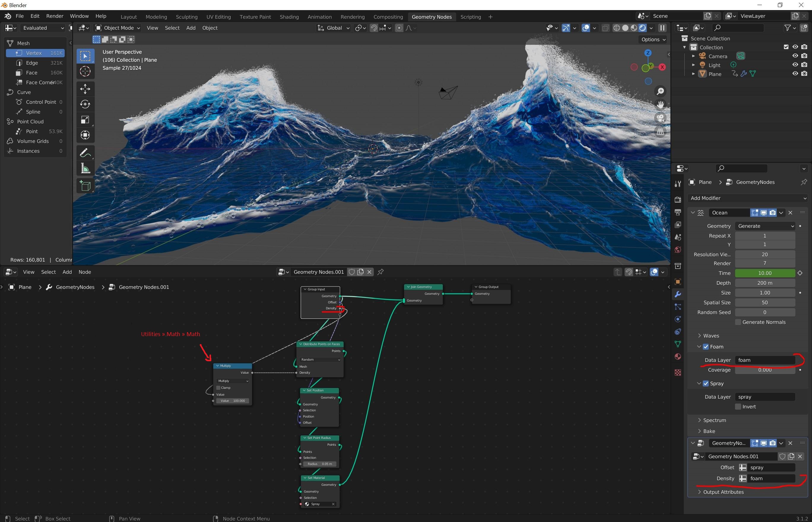Open the Geometry Generate dropdown
Screen dimensions: 812x522
pyautogui.click(x=765, y=226)
